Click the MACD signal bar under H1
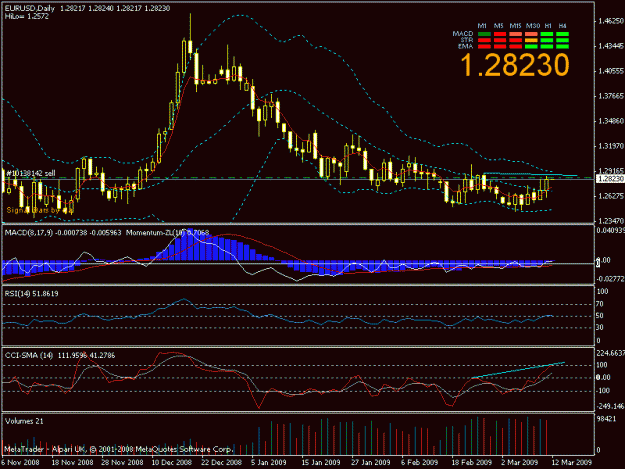Image resolution: width=625 pixels, height=469 pixels. [547, 34]
